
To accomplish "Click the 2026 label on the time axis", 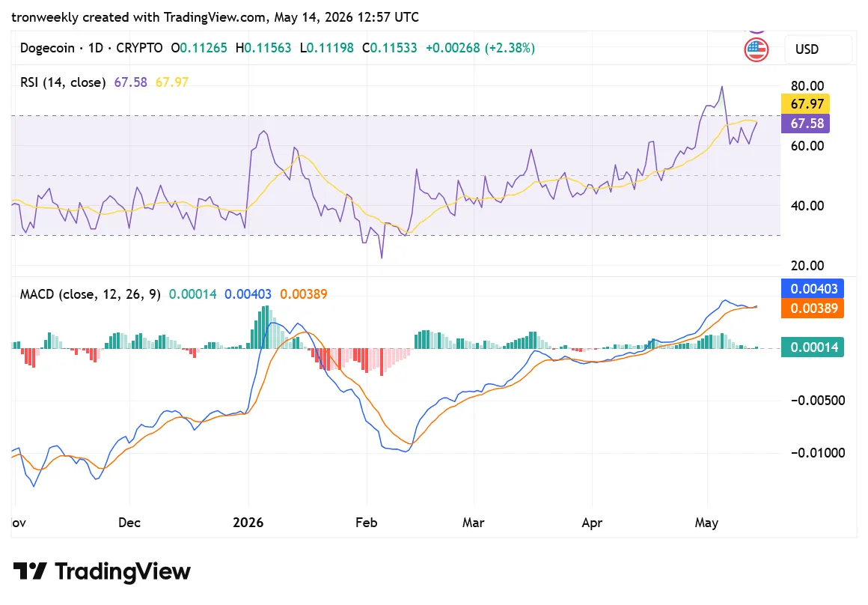I will [x=248, y=523].
